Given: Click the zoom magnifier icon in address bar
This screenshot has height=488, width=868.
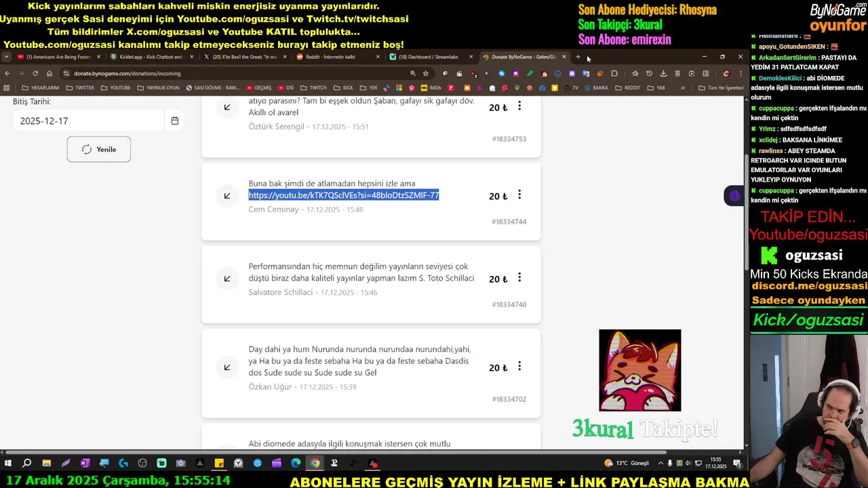Looking at the screenshot, I should click(x=412, y=73).
